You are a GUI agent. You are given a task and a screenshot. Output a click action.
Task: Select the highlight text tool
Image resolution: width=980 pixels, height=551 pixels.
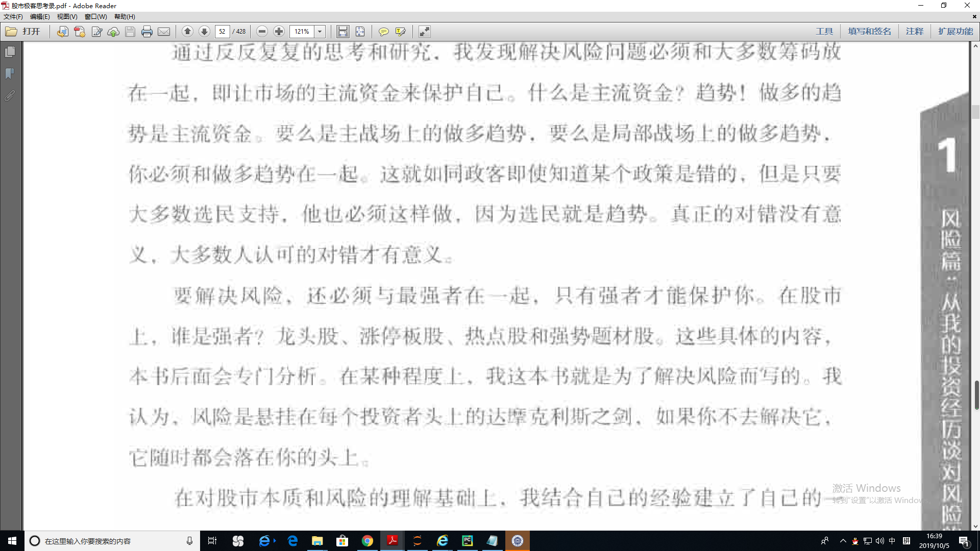[401, 32]
